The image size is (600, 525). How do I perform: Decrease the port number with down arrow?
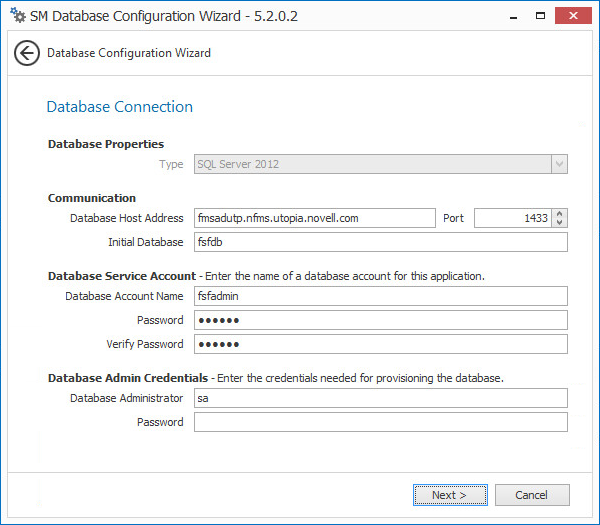tap(560, 222)
